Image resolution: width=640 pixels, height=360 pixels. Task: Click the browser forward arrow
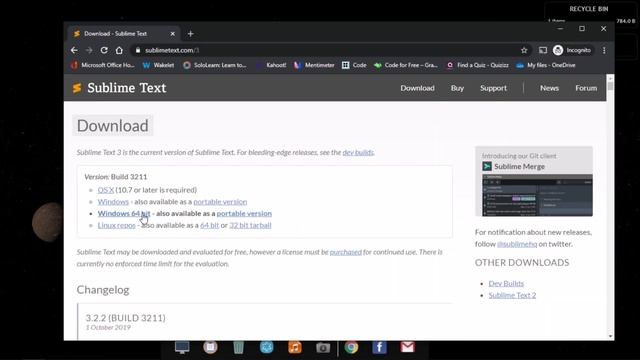[x=89, y=50]
